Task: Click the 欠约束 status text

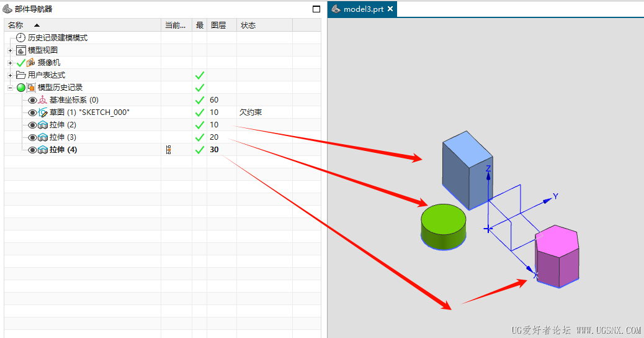Action: click(x=251, y=112)
